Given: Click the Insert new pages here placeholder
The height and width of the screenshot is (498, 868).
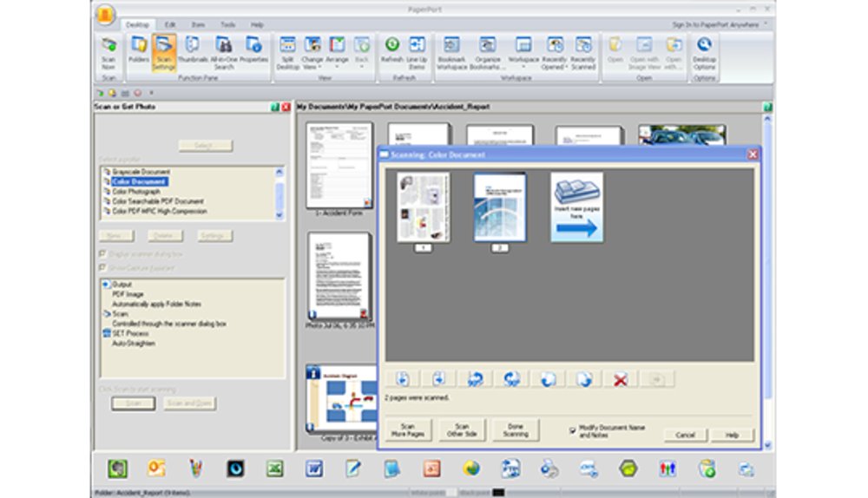Looking at the screenshot, I should (577, 207).
